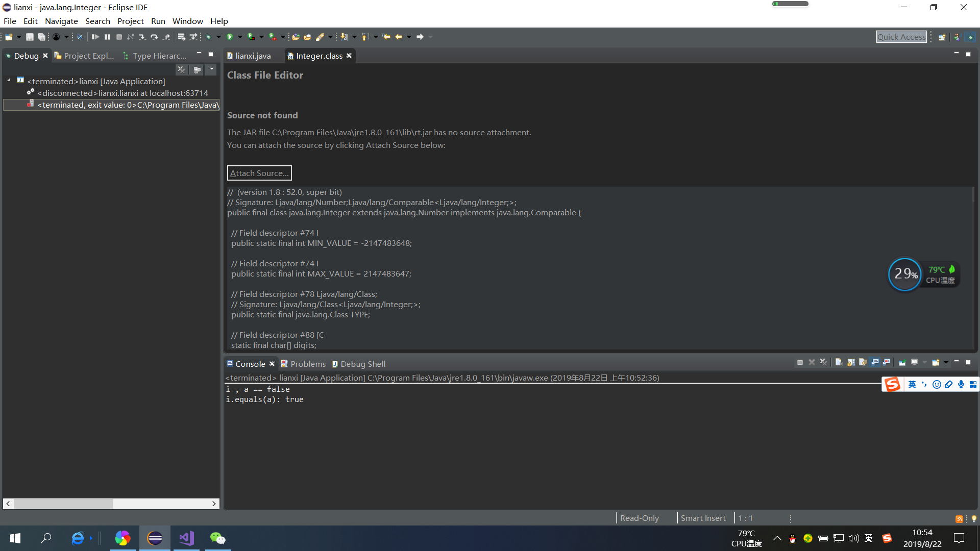The image size is (980, 551).
Task: Click inside the Quick Access field
Action: coord(901,37)
